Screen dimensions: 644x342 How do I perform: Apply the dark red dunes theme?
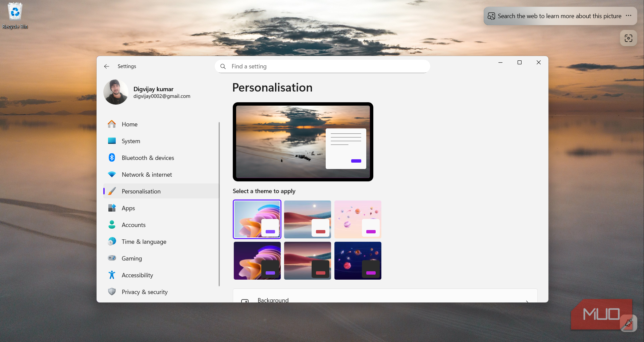307,261
